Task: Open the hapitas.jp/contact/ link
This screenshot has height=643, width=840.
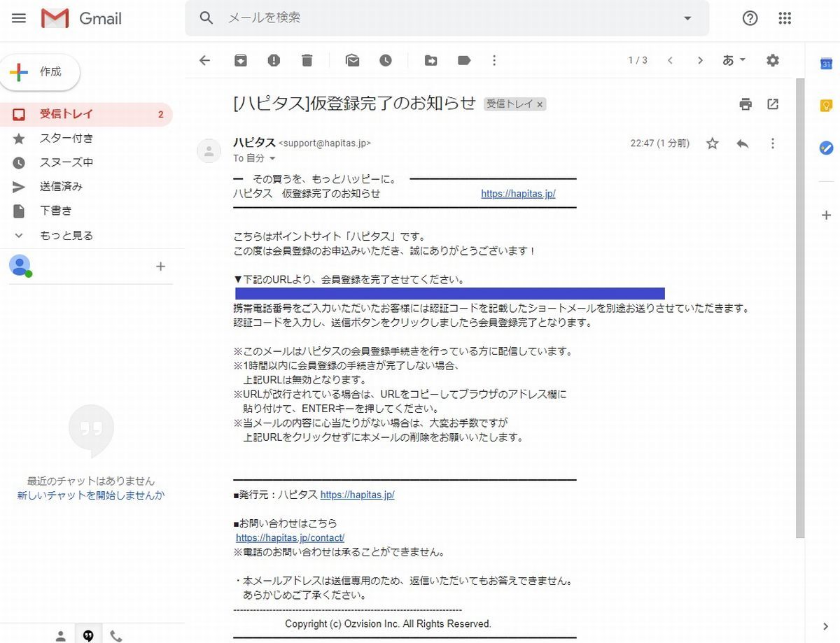Action: tap(290, 538)
